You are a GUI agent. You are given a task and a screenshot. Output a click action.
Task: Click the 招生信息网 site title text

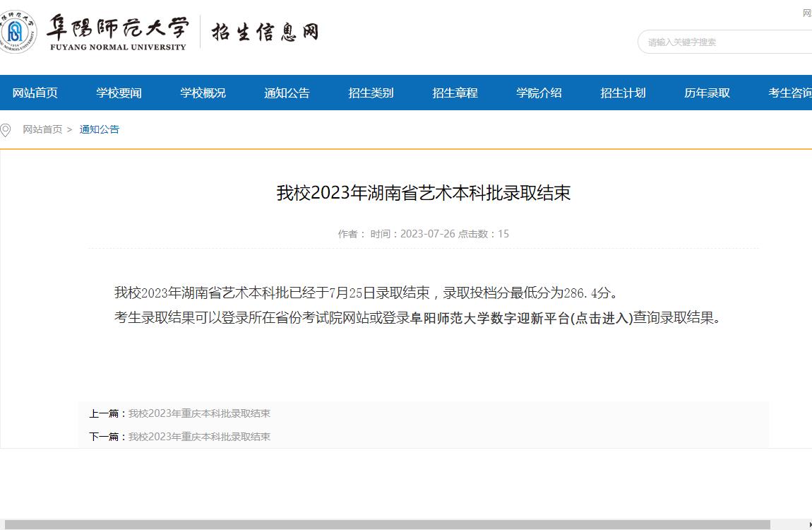point(265,32)
